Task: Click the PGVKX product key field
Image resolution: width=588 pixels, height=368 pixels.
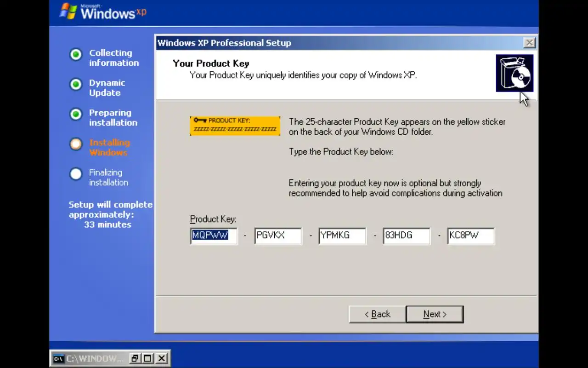Action: tap(278, 236)
